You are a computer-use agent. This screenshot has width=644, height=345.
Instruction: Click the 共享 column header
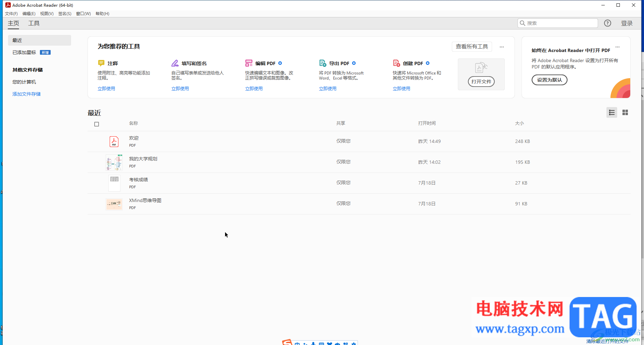click(341, 123)
